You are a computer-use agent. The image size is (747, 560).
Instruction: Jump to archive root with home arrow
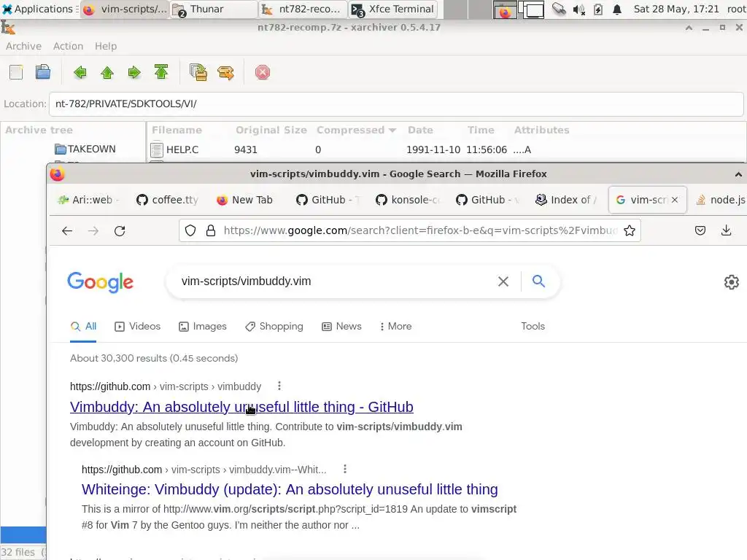click(161, 72)
